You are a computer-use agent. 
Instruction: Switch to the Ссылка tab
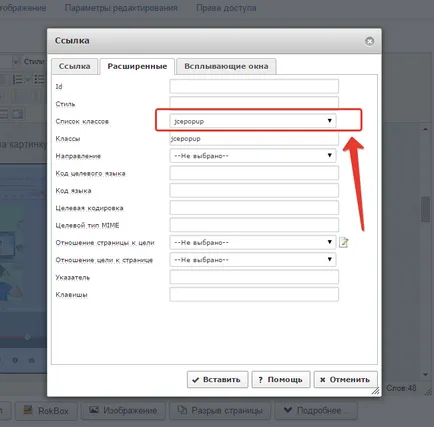click(x=75, y=66)
